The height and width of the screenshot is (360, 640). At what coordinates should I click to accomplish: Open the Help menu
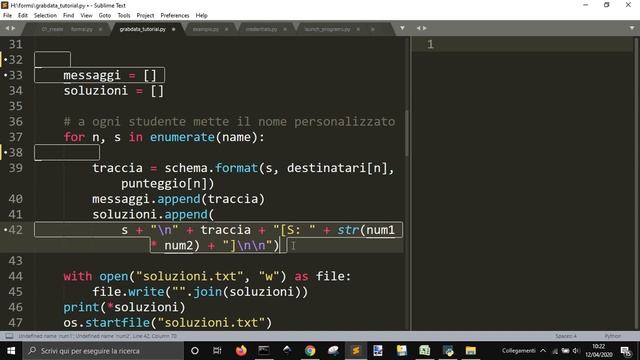pyautogui.click(x=202, y=16)
